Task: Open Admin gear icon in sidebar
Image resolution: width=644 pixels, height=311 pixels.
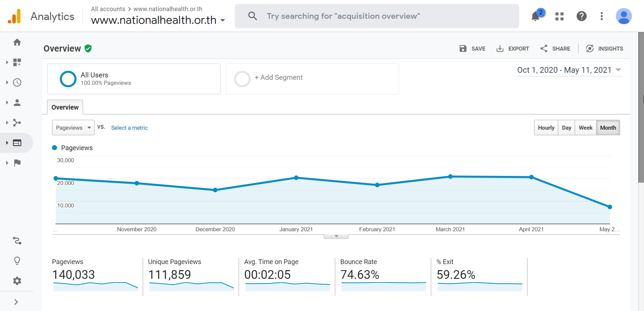Action: (x=17, y=281)
